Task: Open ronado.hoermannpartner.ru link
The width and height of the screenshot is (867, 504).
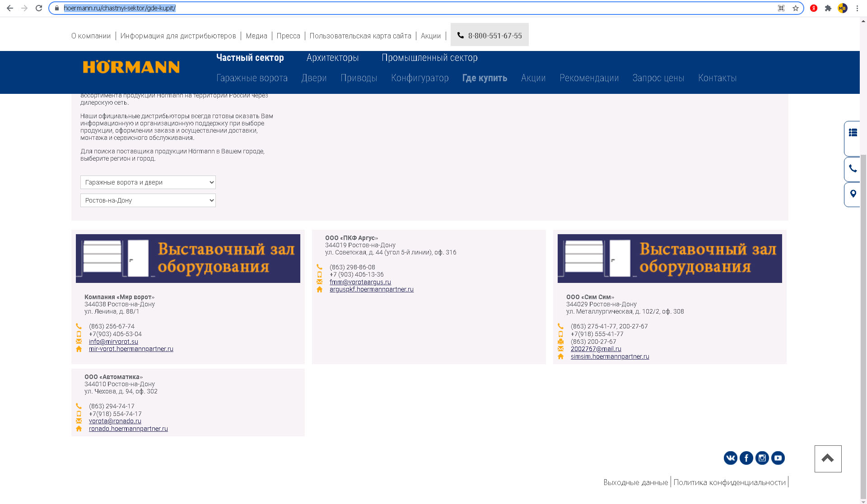Action: coord(128,429)
